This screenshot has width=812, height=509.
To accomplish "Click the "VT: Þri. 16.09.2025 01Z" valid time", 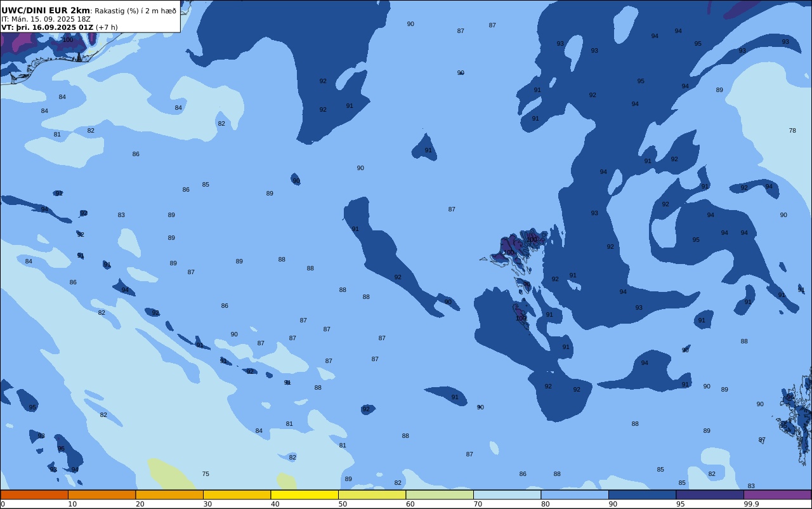I will click(x=48, y=27).
